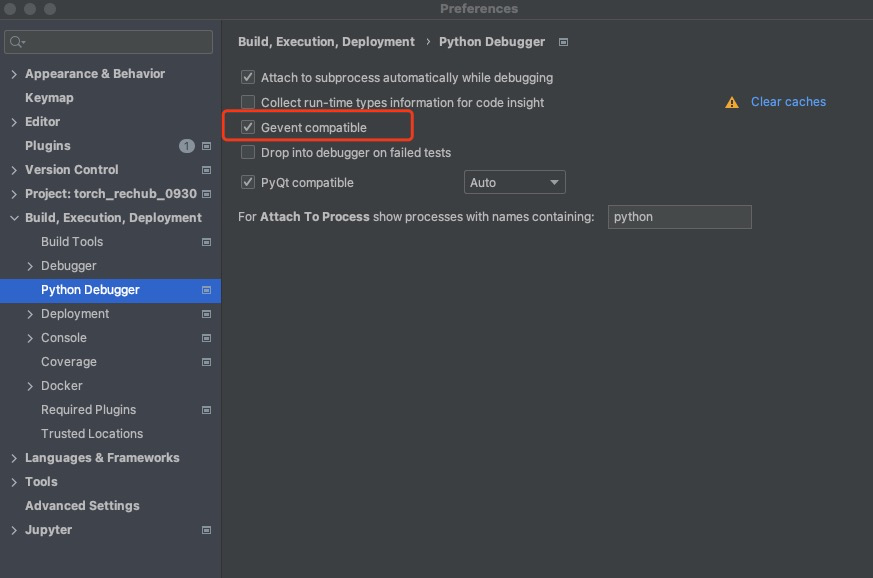
Task: Toggle the PyQt compatible checkbox
Action: (x=248, y=183)
